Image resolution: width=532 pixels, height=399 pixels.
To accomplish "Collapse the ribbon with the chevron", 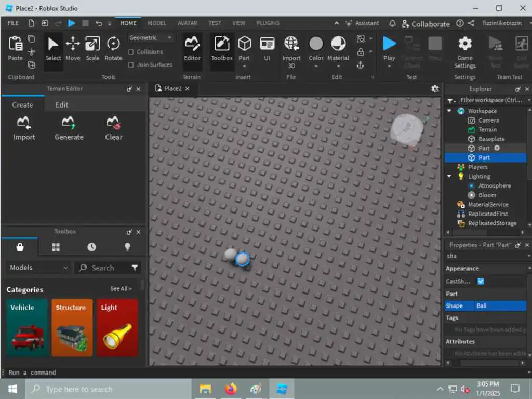I will [x=336, y=23].
